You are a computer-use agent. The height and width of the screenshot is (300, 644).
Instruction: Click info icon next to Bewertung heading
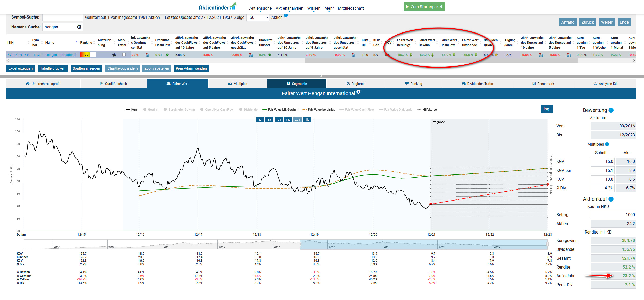tap(611, 110)
